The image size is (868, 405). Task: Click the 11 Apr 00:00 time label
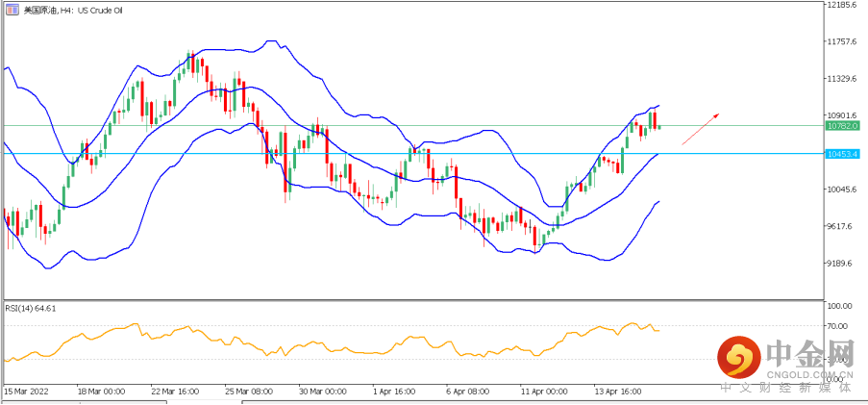point(544,392)
